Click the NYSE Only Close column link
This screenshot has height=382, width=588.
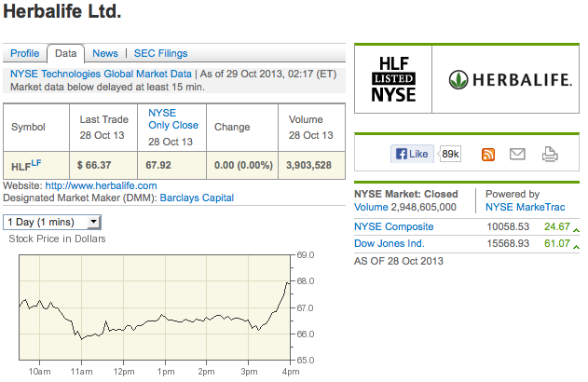point(173,119)
